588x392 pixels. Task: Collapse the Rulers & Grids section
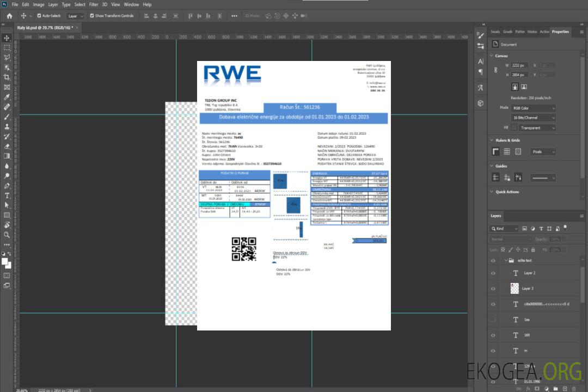[x=492, y=140]
